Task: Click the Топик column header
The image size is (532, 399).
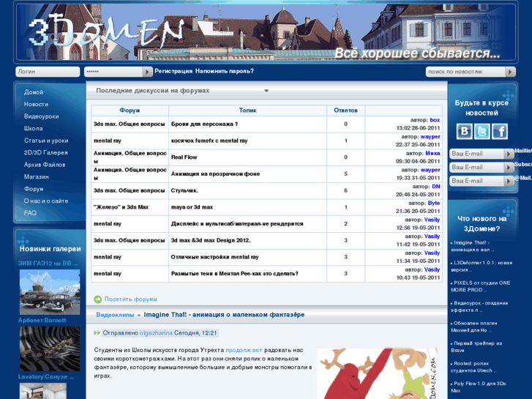Action: (247, 111)
